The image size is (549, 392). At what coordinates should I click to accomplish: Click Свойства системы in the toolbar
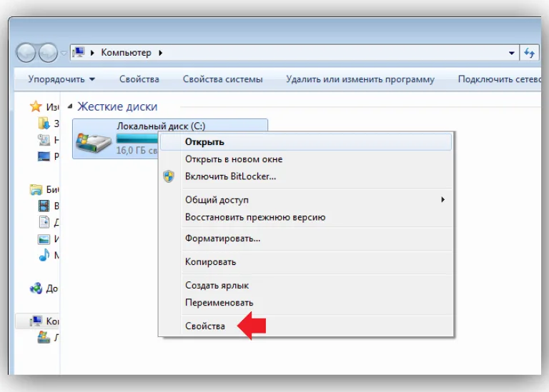click(223, 79)
